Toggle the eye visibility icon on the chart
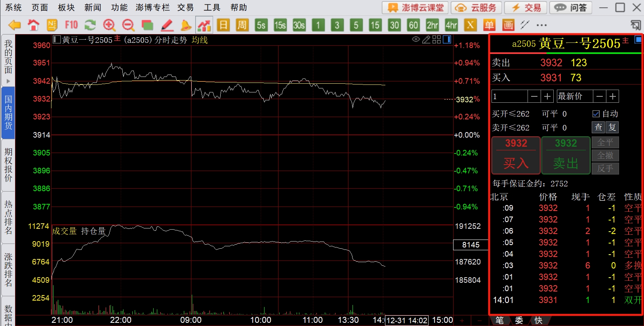Image resolution: width=644 pixels, height=326 pixels. (x=416, y=39)
